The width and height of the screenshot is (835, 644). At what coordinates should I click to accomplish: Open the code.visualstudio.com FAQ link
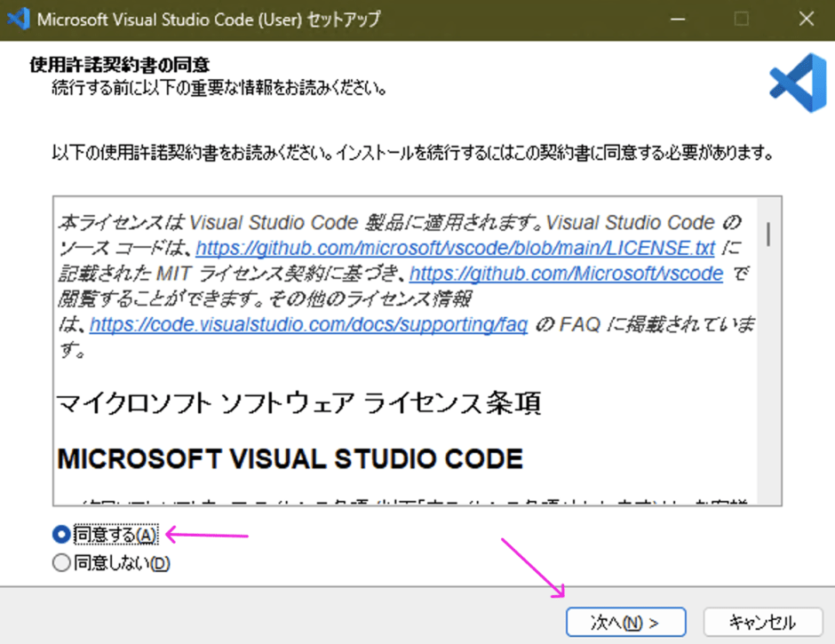click(x=308, y=324)
